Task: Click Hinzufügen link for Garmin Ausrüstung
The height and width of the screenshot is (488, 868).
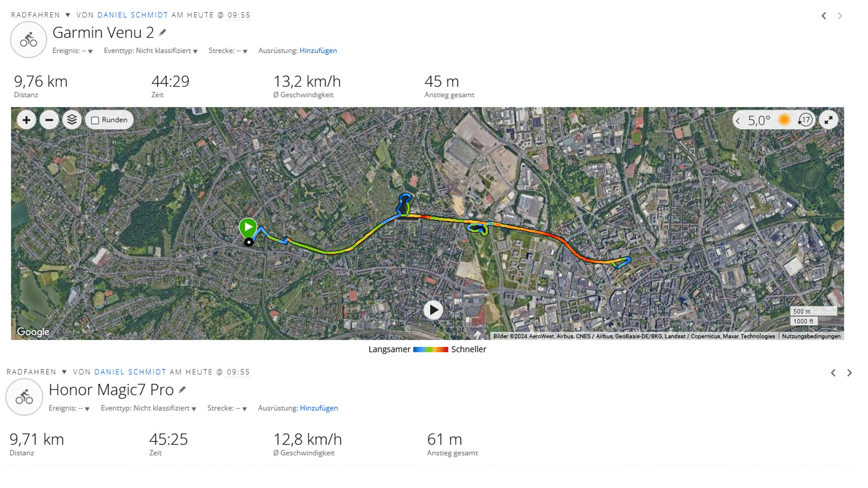Action: (318, 51)
